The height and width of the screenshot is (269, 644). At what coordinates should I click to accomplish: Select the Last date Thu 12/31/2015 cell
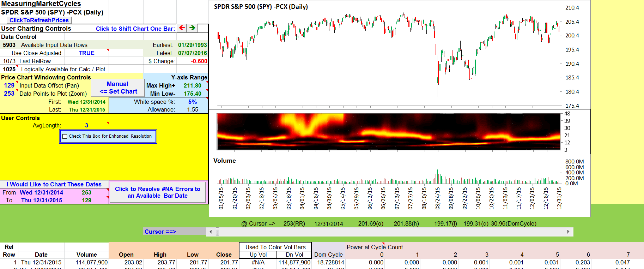87,109
